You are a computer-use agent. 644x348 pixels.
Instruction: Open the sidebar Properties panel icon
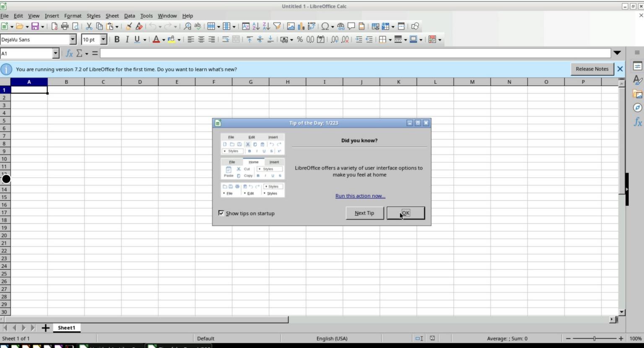coord(637,66)
